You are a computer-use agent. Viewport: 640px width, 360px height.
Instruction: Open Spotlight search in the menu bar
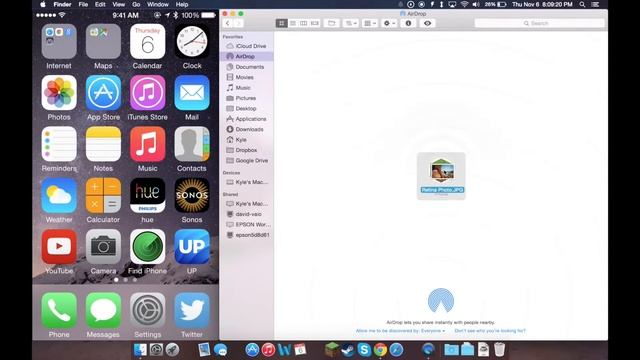tap(582, 4)
